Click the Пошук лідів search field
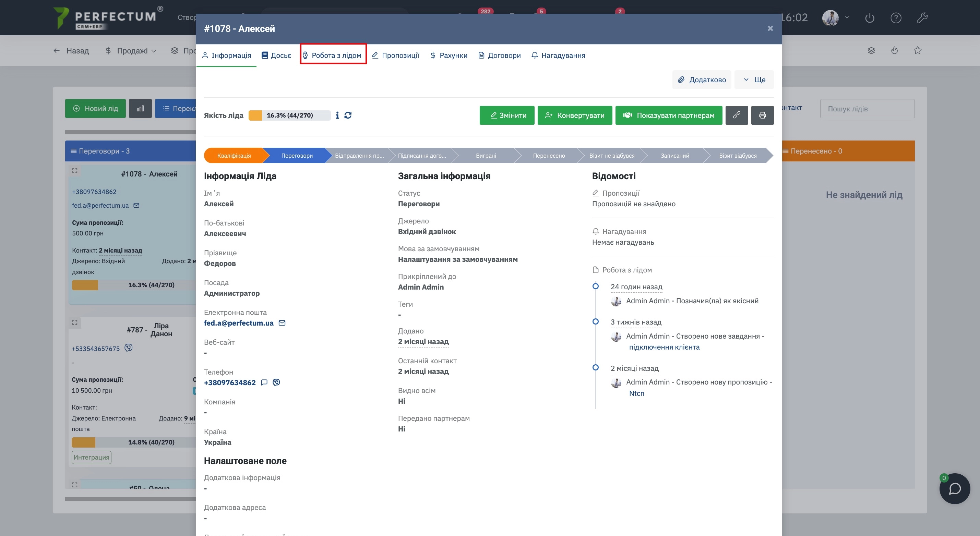Image resolution: width=980 pixels, height=536 pixels. (867, 109)
